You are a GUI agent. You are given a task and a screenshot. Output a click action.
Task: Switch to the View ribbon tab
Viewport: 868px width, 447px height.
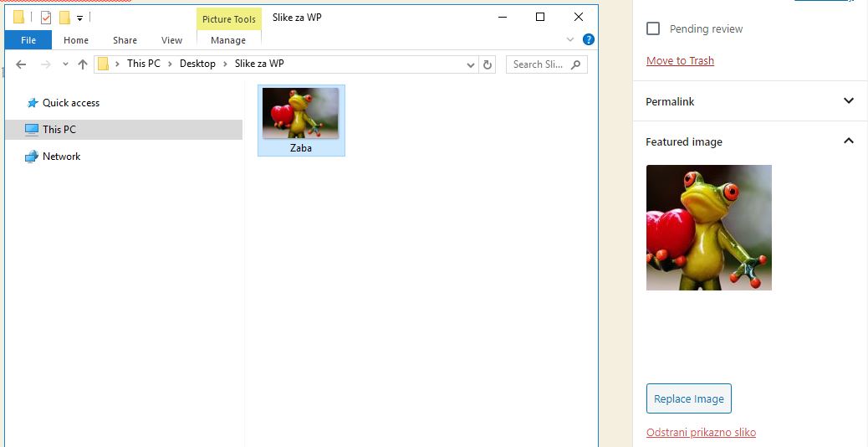(171, 40)
